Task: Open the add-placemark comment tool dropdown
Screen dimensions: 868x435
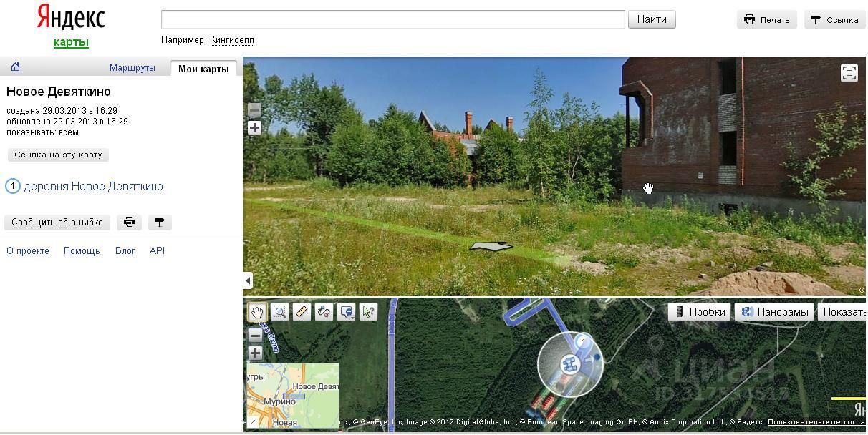Action: coord(347,311)
